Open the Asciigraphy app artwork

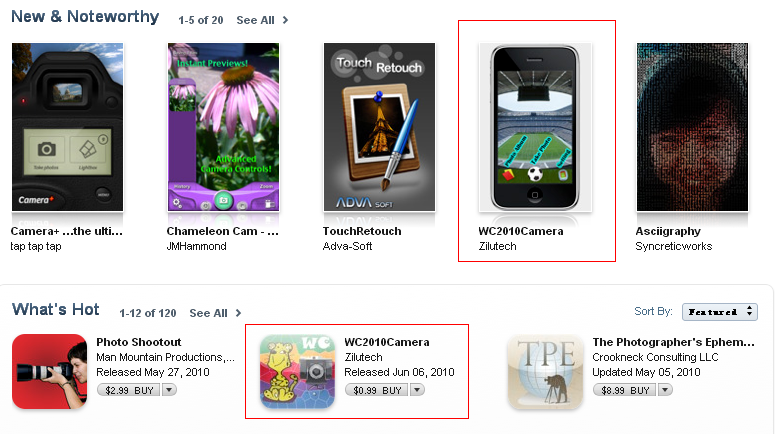[692, 127]
